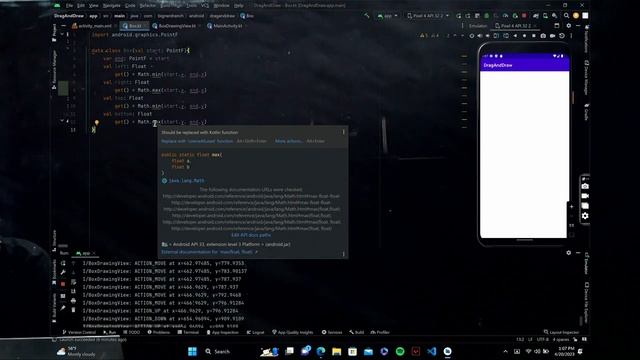
Task: Click the emulator snapshots clock icon
Action: [562, 36]
